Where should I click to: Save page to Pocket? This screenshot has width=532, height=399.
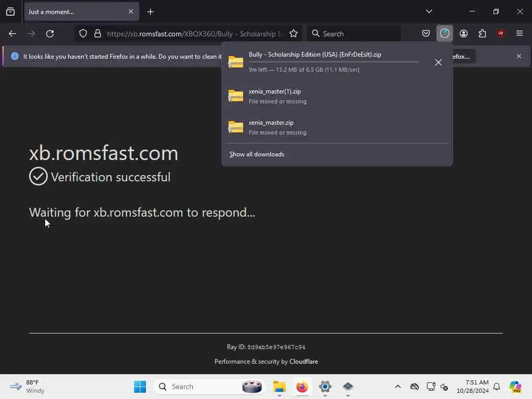point(426,33)
